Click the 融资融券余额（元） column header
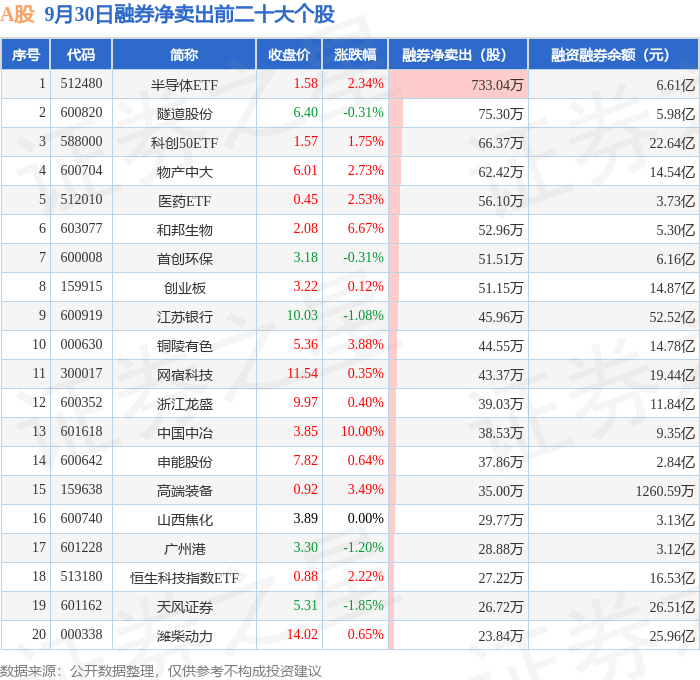700x680 pixels. point(613,55)
